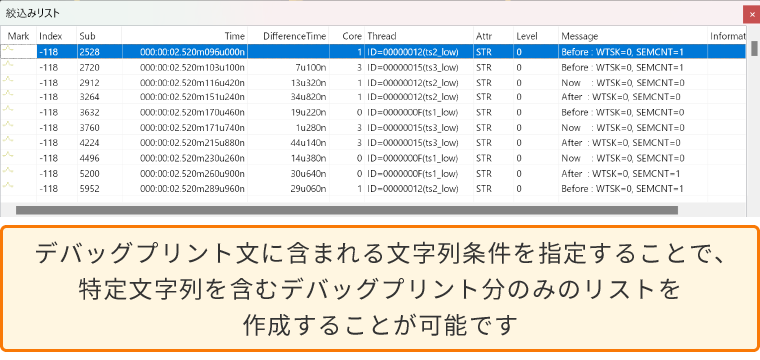Click the DifferenceTime value 14u380n
Screen dimensions: 760x360
pyautogui.click(x=308, y=158)
